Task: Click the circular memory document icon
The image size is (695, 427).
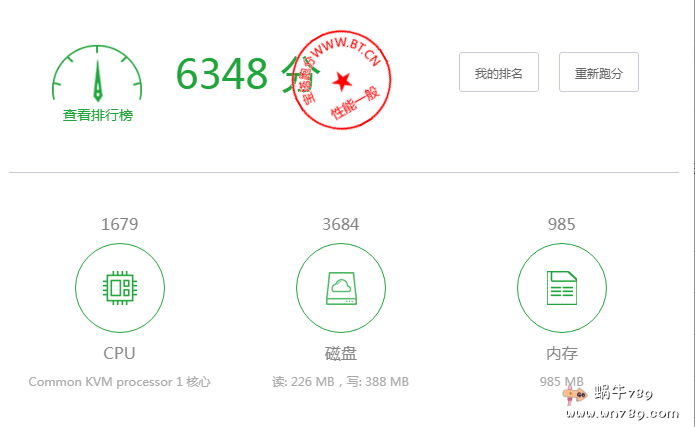Action: pyautogui.click(x=561, y=289)
